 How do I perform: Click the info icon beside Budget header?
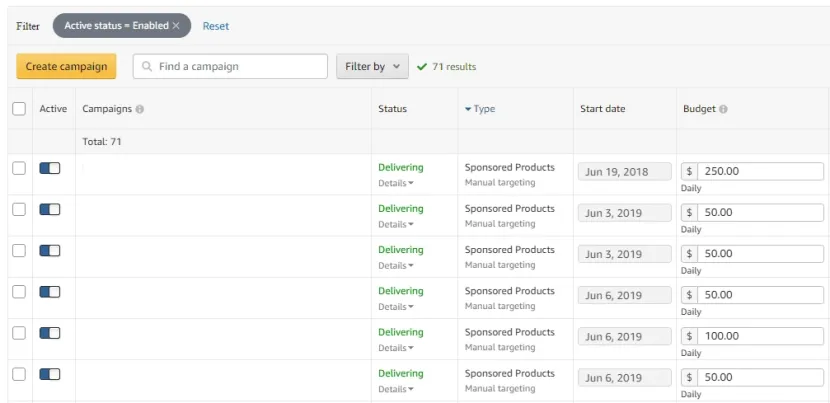(x=723, y=109)
